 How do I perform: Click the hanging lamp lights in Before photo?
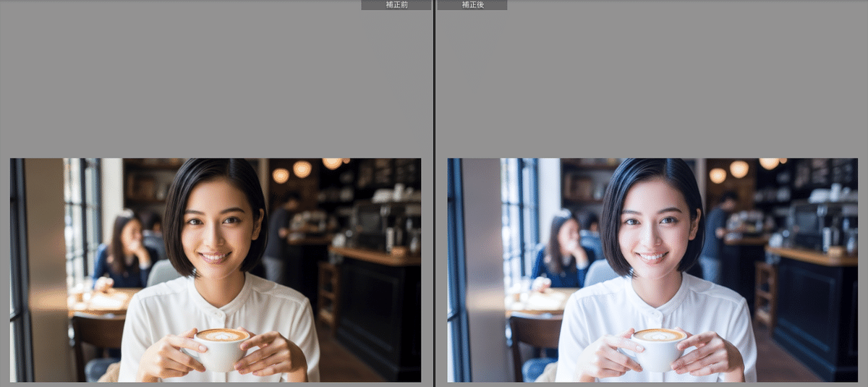pyautogui.click(x=302, y=169)
